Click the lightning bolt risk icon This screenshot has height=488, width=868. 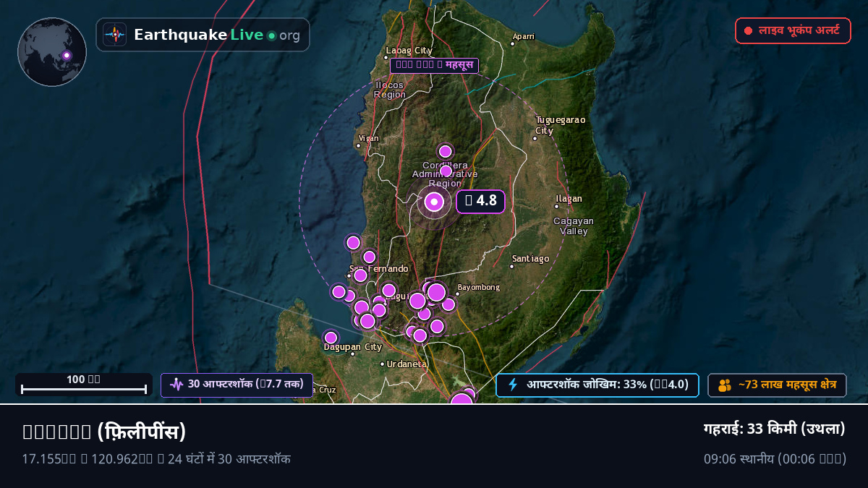513,385
